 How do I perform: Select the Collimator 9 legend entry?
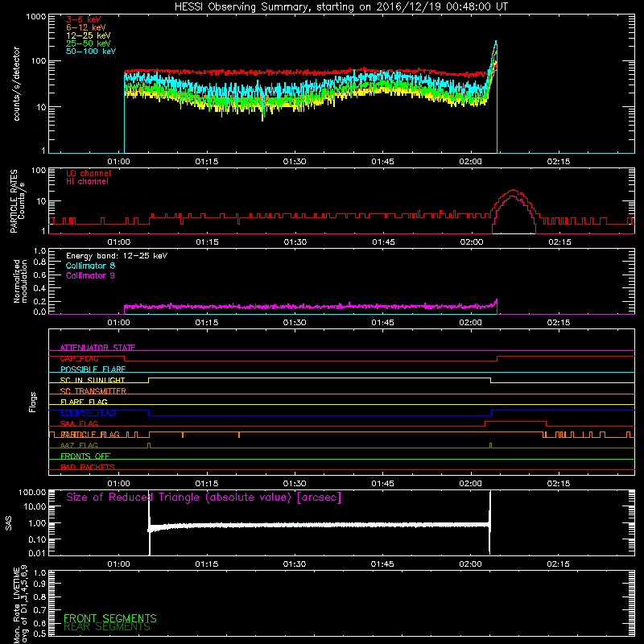point(90,275)
